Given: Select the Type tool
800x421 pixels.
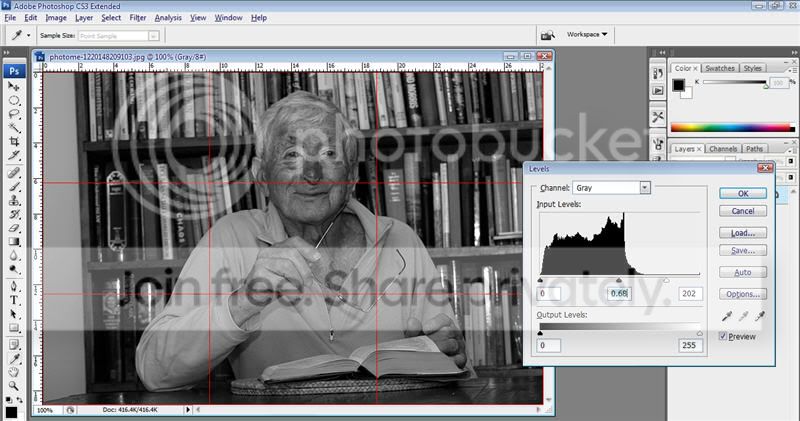Looking at the screenshot, I should pyautogui.click(x=15, y=299).
